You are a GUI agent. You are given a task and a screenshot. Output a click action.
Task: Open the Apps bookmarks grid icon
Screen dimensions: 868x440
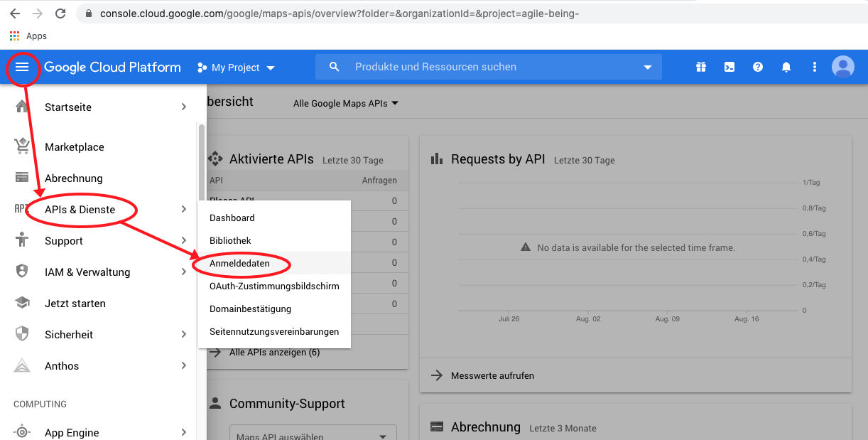point(14,36)
